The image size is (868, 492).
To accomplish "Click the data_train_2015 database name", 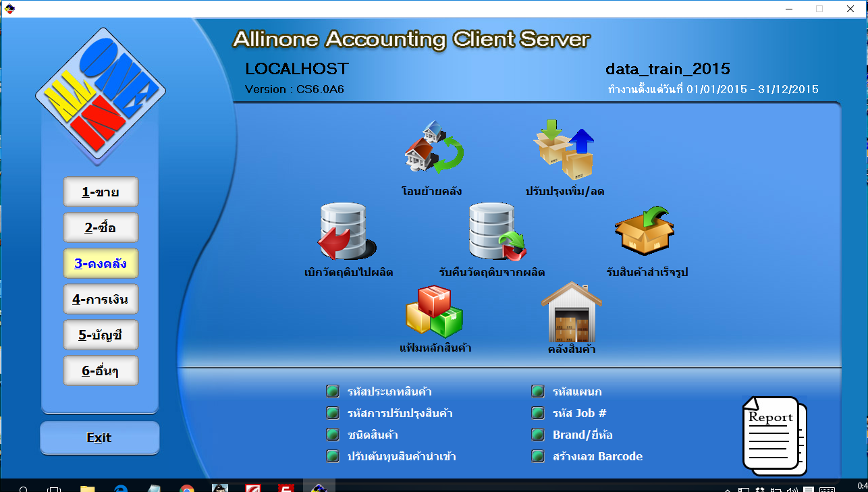I will tap(668, 69).
